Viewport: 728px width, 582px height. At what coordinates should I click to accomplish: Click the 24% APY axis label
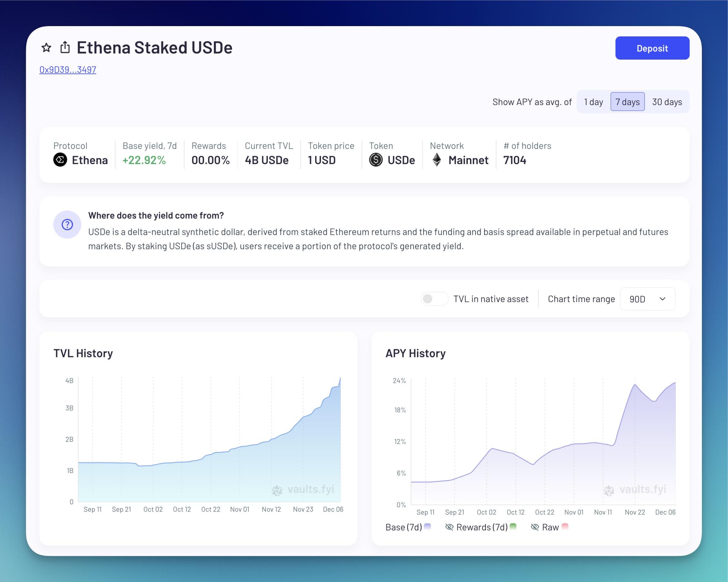[399, 380]
